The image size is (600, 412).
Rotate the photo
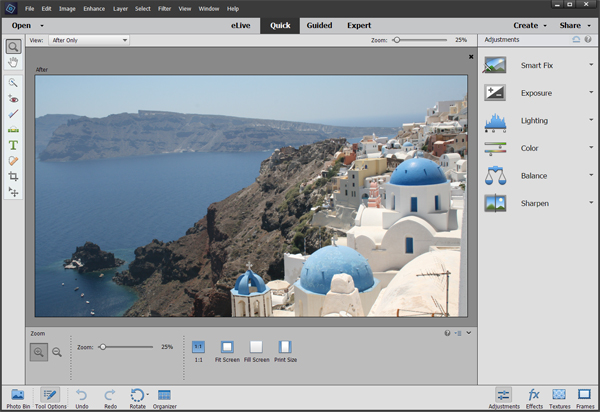pyautogui.click(x=137, y=398)
